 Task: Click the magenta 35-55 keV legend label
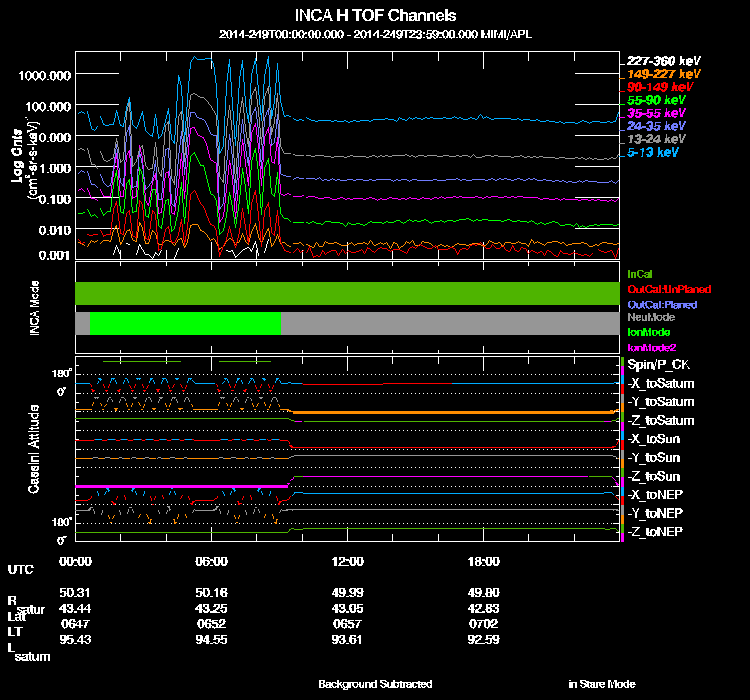pos(656,113)
